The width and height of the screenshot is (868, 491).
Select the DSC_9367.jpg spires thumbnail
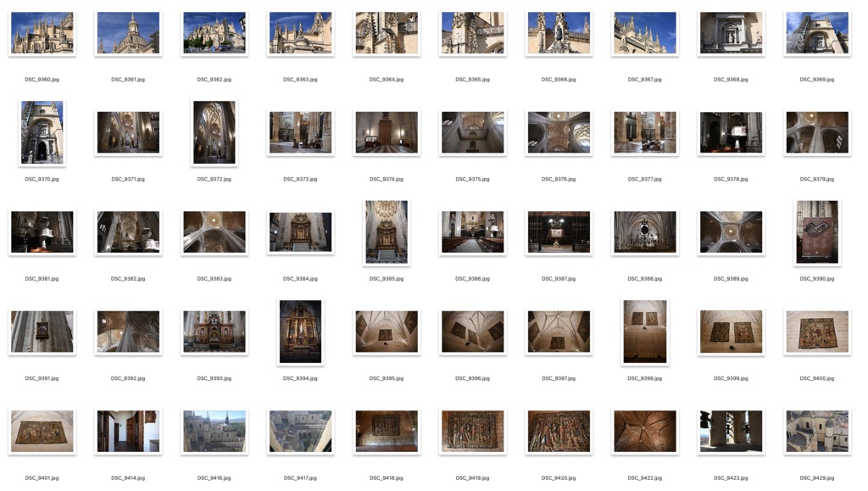645,33
